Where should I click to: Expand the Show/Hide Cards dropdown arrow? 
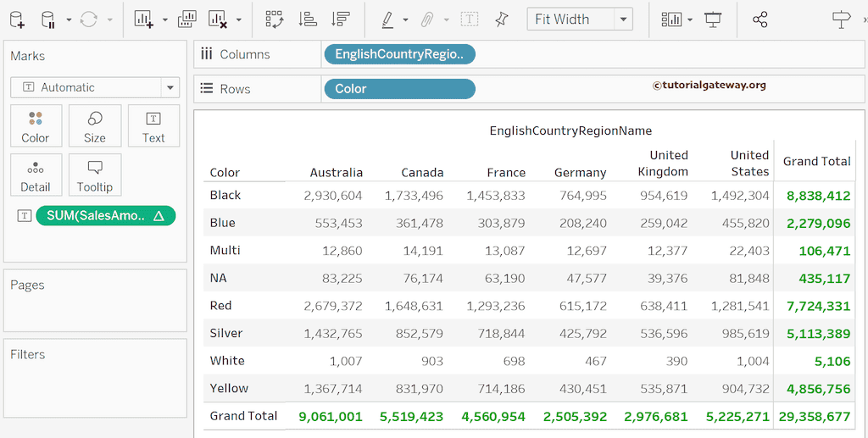pos(690,19)
